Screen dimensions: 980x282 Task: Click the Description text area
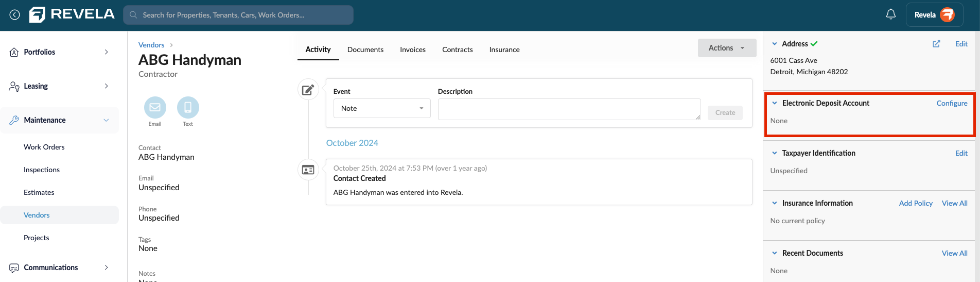coord(569,109)
